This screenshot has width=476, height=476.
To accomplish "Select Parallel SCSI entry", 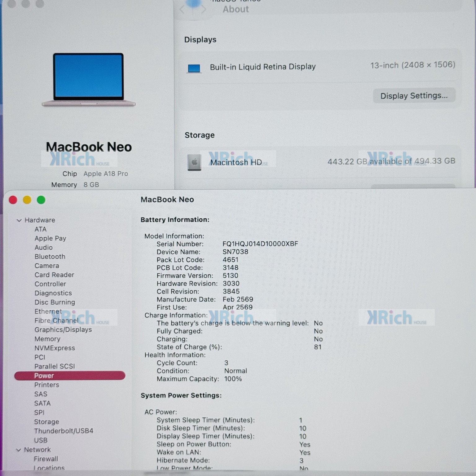I will 55,366.
